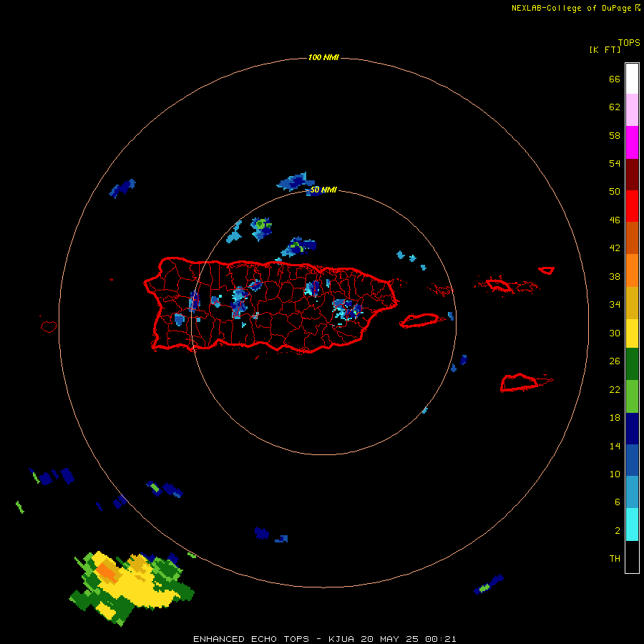The height and width of the screenshot is (644, 644).
Task: Click the [K FT] units label
Action: [x=605, y=49]
